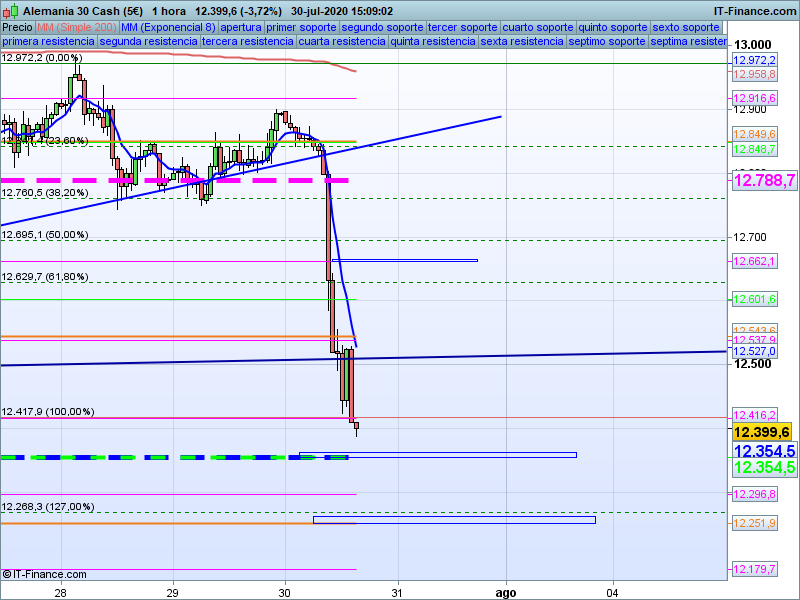Click the quinta resistencia label
The height and width of the screenshot is (600, 800).
click(433, 41)
